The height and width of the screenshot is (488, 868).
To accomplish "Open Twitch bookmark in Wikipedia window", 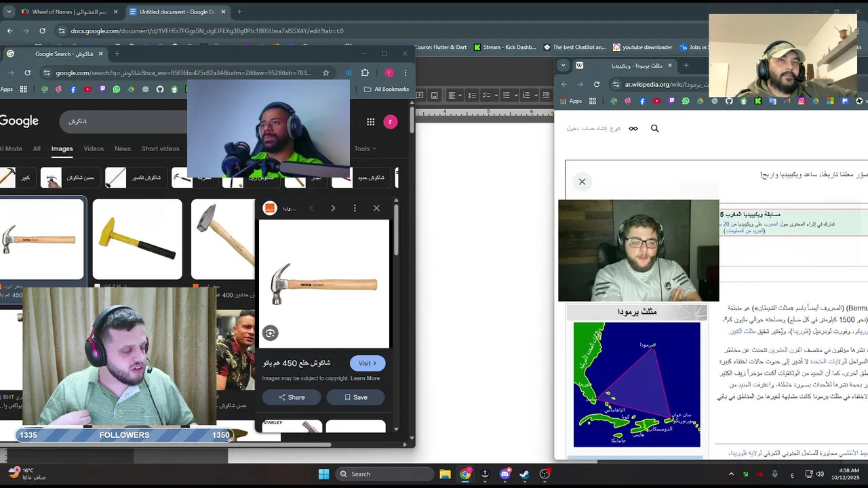I will coord(671,101).
